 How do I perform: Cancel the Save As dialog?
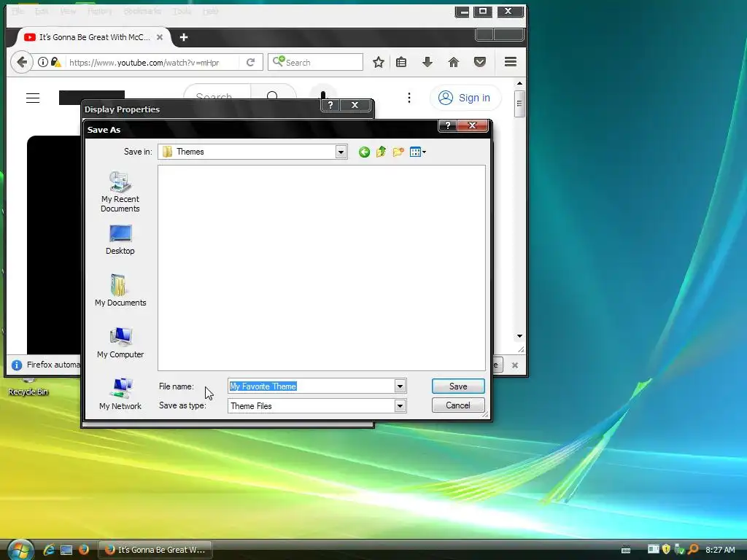(458, 405)
